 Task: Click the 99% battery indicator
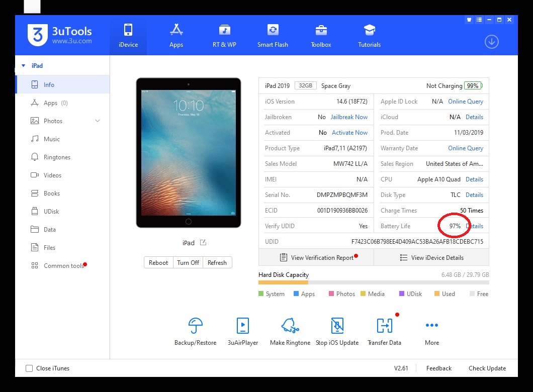pyautogui.click(x=473, y=85)
